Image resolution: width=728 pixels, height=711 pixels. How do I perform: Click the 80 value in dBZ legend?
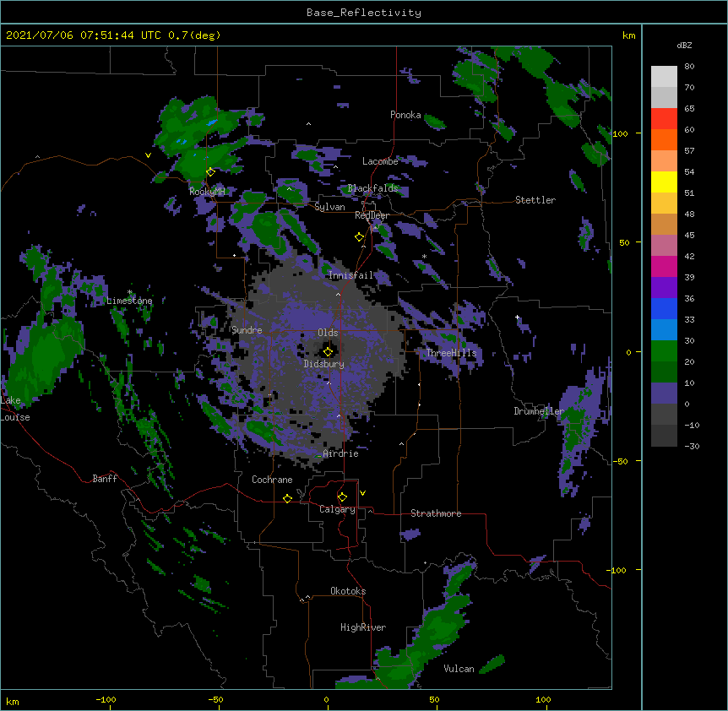[689, 66]
